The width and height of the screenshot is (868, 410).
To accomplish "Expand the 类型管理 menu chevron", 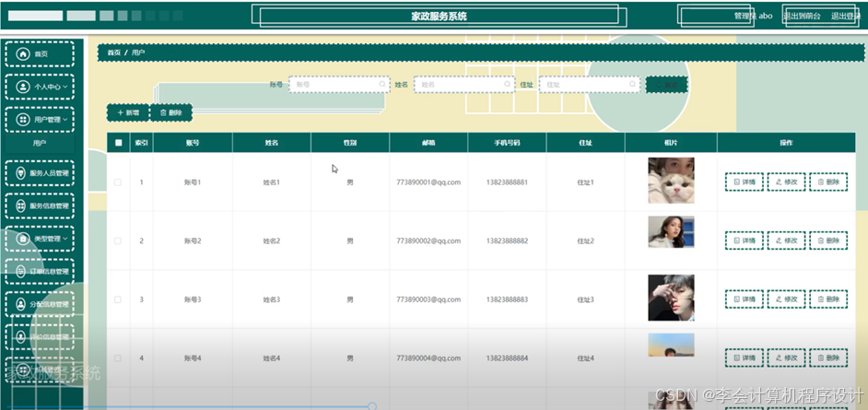I will coord(65,239).
